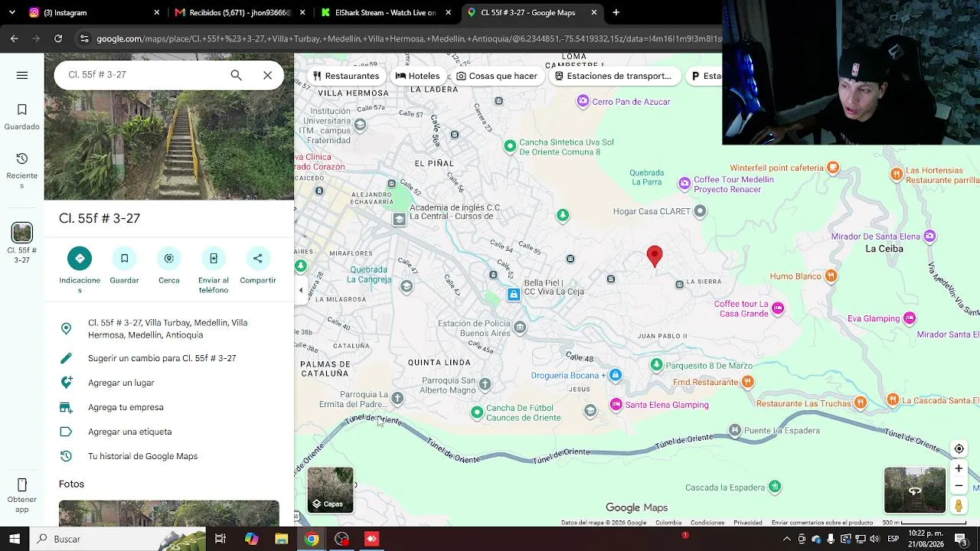Clear the search with the X button
980x551 pixels.
267,75
